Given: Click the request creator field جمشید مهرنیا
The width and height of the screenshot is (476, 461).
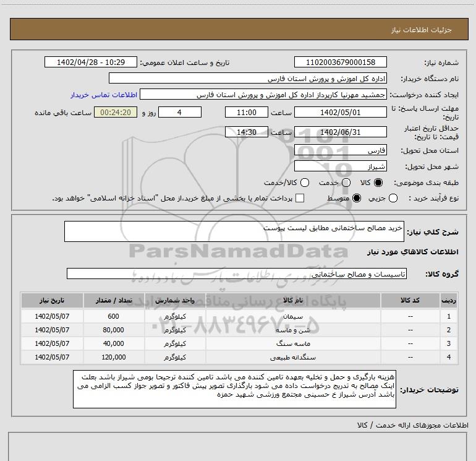Looking at the screenshot, I should pyautogui.click(x=263, y=95).
